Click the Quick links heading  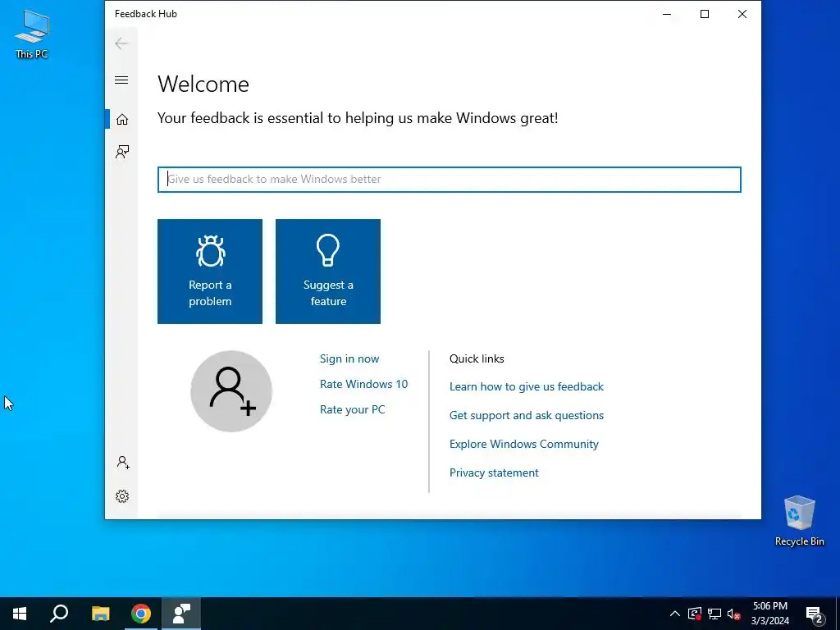[477, 359]
